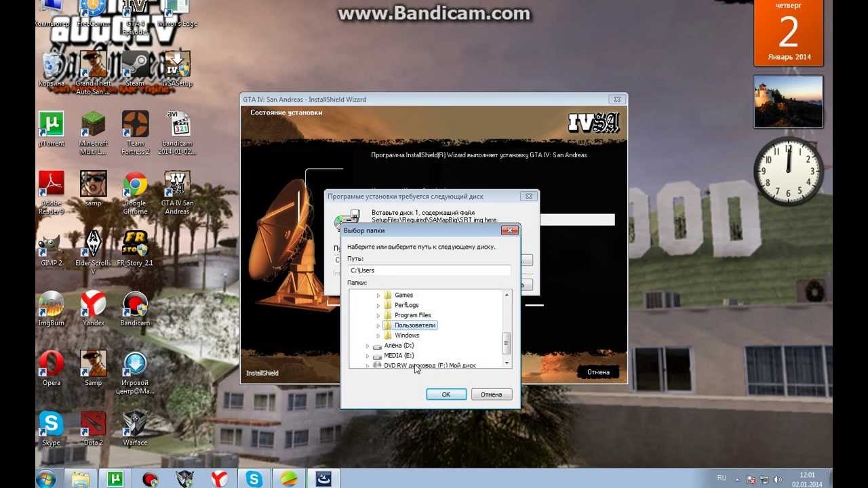Expand the Program Files folder node

pos(378,316)
